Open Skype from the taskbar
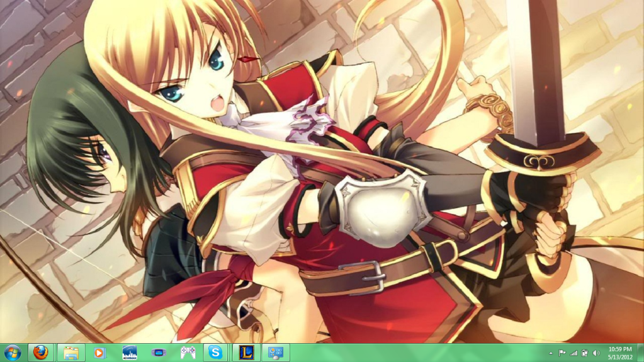This screenshot has height=362, width=644. pyautogui.click(x=216, y=353)
